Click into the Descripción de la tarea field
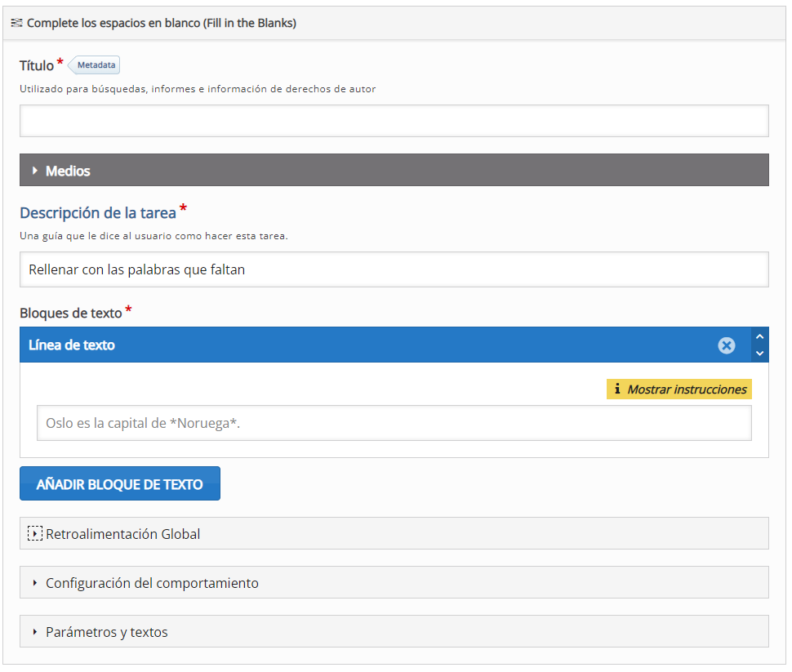Screen dimensions: 792x672 coord(394,269)
